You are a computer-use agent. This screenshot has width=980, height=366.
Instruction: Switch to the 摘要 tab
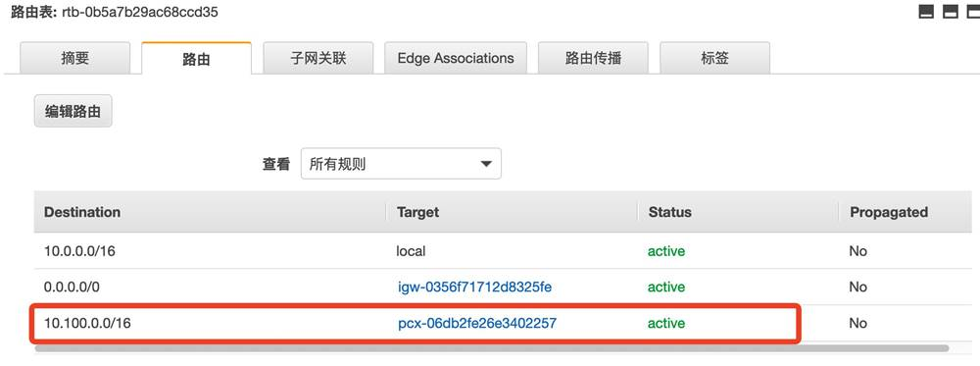tap(75, 58)
